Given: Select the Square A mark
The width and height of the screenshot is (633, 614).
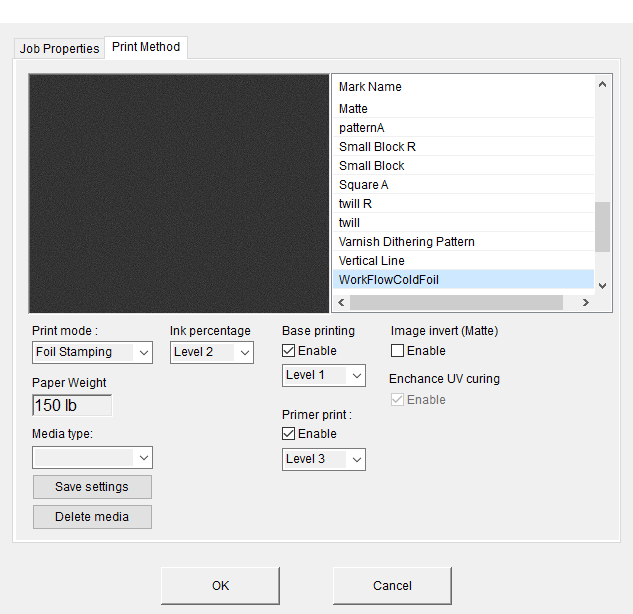Looking at the screenshot, I should (463, 184).
